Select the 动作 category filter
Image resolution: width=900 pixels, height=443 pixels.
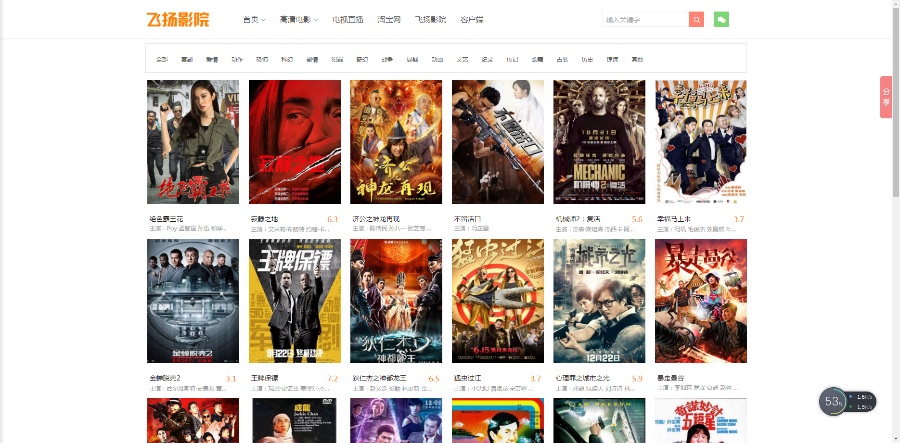click(237, 59)
